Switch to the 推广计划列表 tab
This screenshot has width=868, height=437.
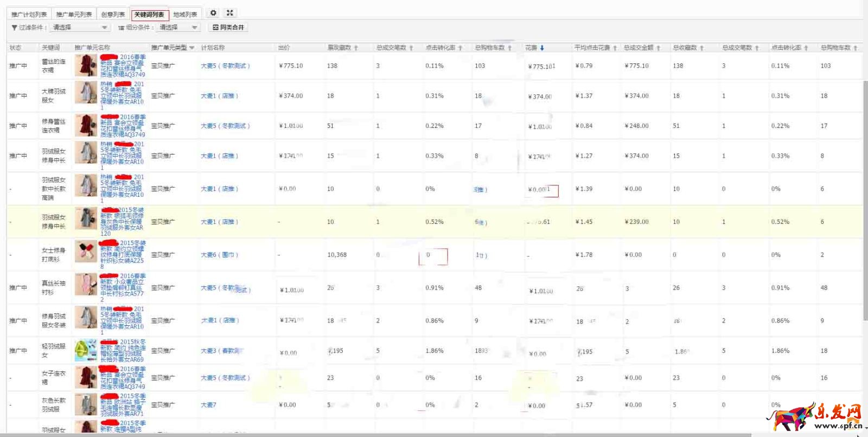(x=29, y=15)
